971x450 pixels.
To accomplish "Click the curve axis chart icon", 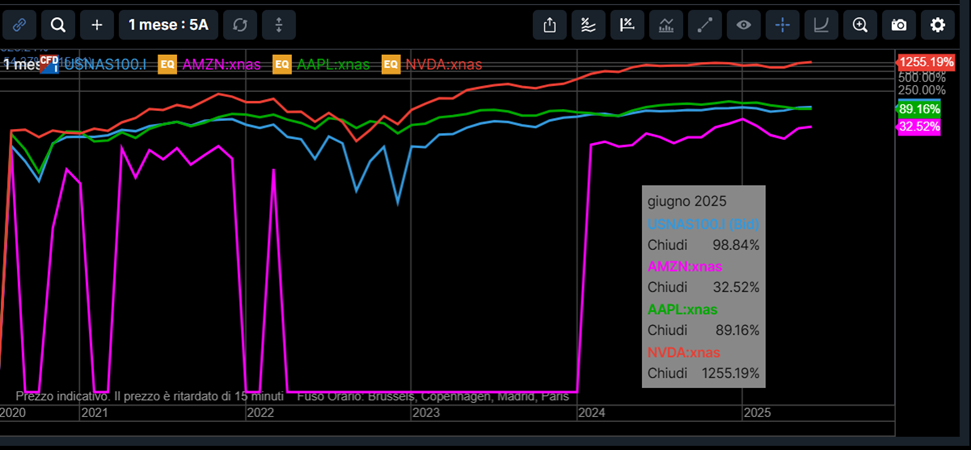I will point(821,25).
